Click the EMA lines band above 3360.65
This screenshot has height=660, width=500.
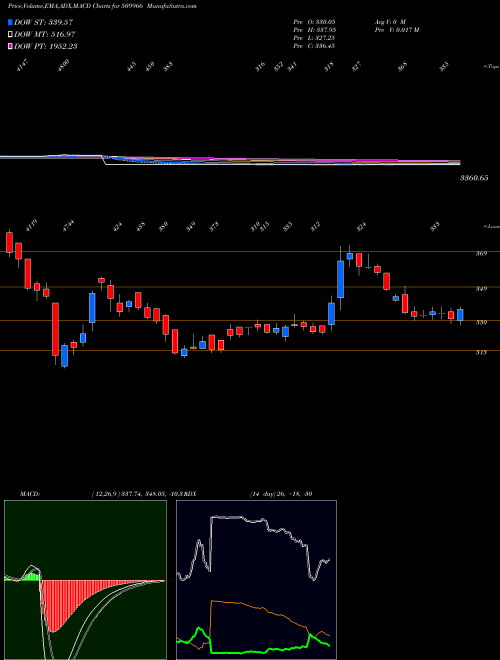click(x=230, y=160)
